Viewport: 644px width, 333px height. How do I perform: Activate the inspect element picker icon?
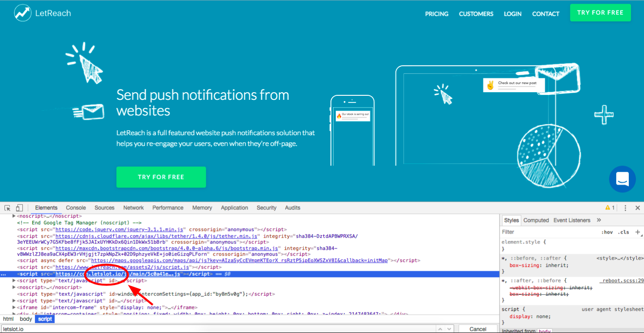coord(8,208)
